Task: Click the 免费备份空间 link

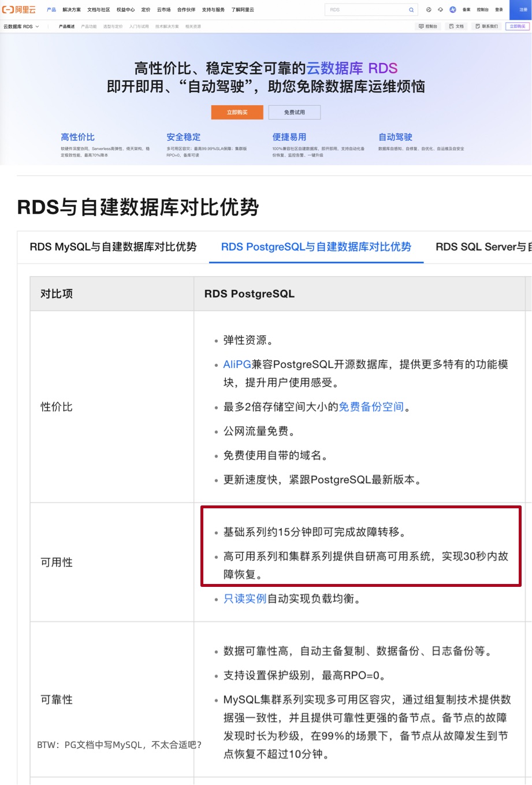Action: pos(370,407)
